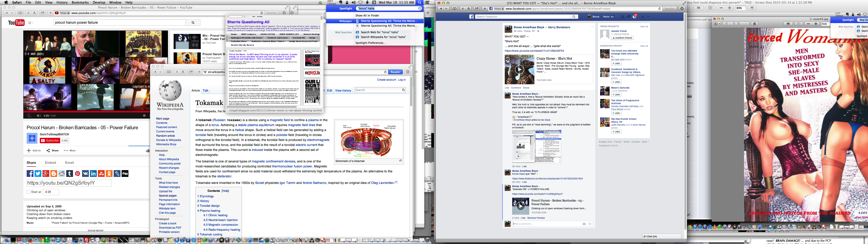
Task: Click the Twitter share icon under the YouTube Share tab
Action: coord(38,174)
